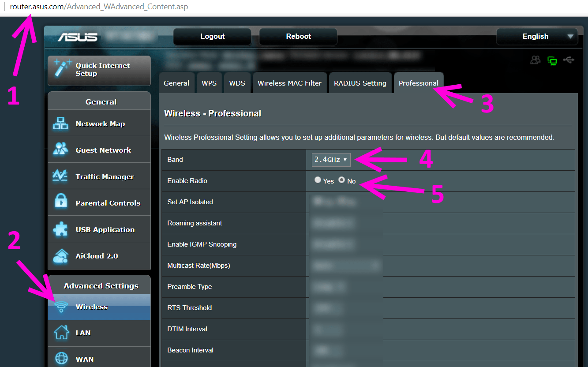Open the RADIUS Setting tab
This screenshot has width=588, height=367.
click(360, 83)
